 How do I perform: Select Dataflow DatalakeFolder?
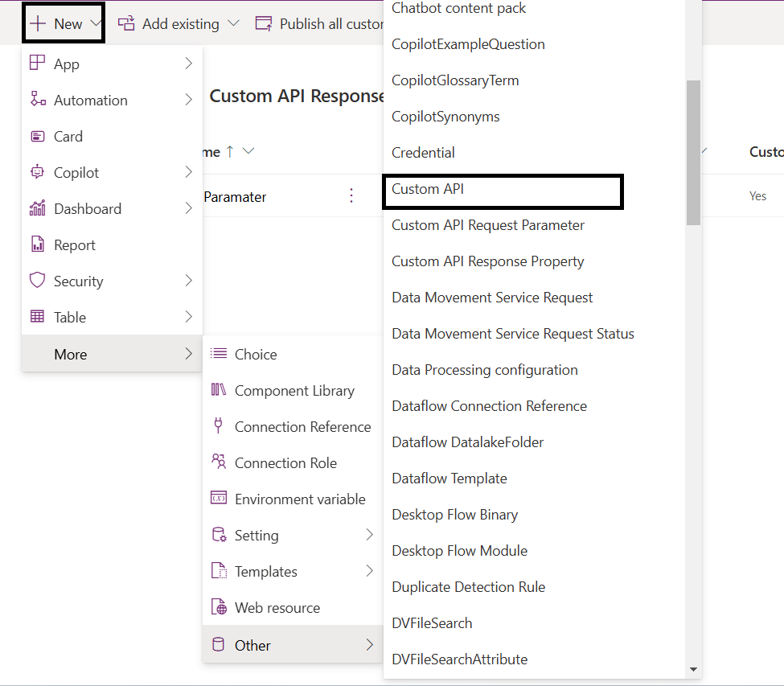(467, 442)
